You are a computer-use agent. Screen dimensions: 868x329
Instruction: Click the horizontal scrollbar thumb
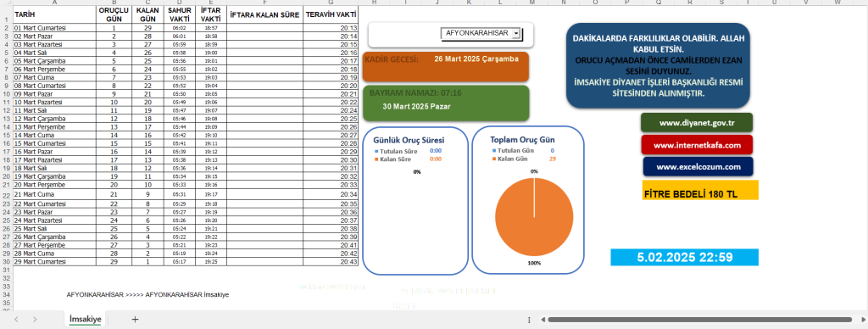click(x=699, y=320)
